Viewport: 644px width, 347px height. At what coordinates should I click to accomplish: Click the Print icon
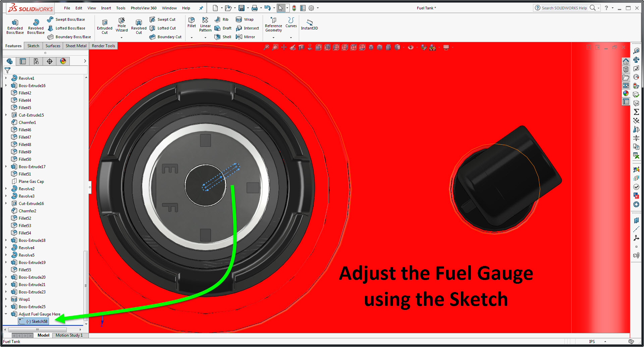pos(255,8)
